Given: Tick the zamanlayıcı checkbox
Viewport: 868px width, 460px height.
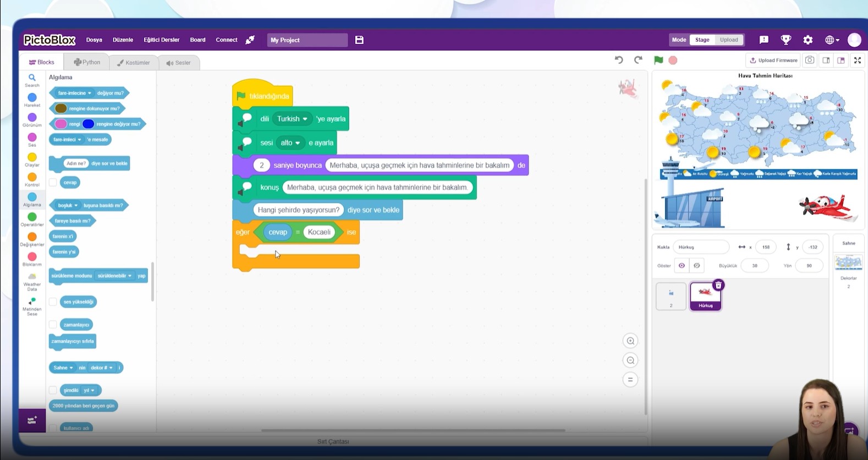Looking at the screenshot, I should pyautogui.click(x=53, y=325).
